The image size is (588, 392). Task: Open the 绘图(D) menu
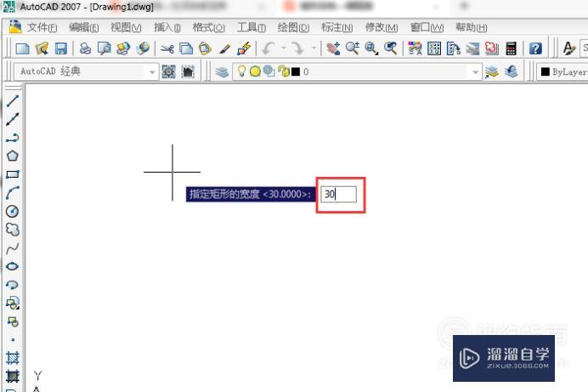tap(293, 27)
